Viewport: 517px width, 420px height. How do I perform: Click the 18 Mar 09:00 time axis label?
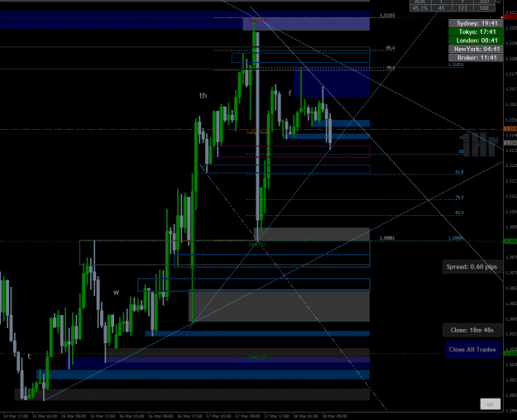click(x=335, y=416)
